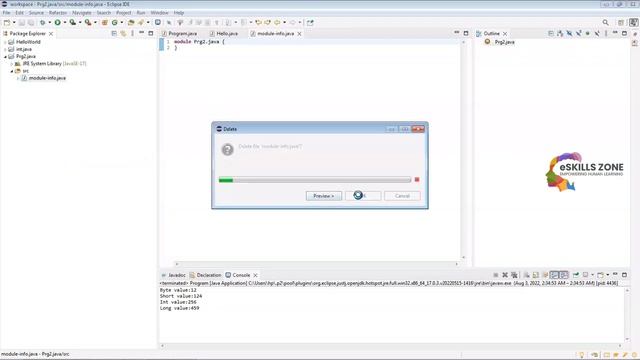This screenshot has height=360, width=640.
Task: Close the Outline view tab
Action: [505, 34]
